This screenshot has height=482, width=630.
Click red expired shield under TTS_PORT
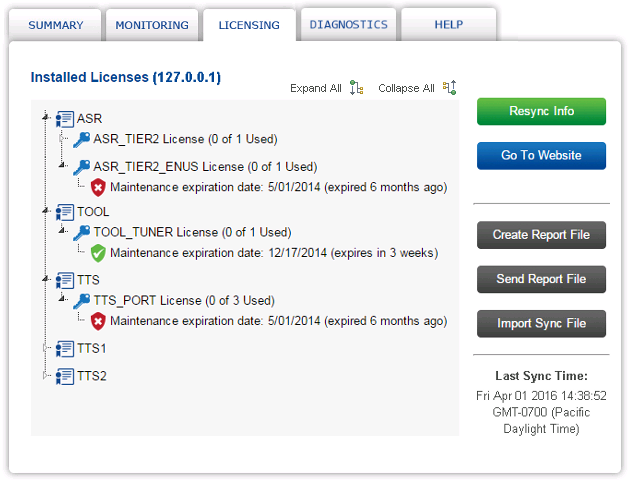coord(98,322)
